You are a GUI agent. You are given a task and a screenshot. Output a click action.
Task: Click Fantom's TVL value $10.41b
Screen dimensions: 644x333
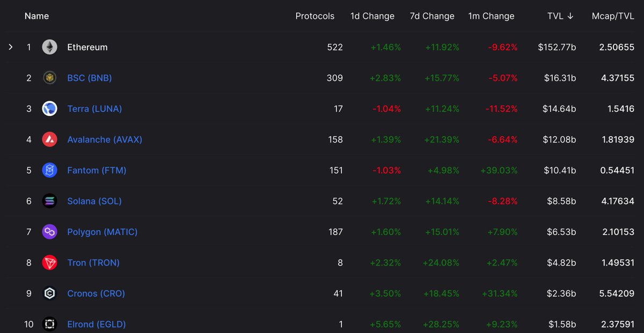coord(560,171)
